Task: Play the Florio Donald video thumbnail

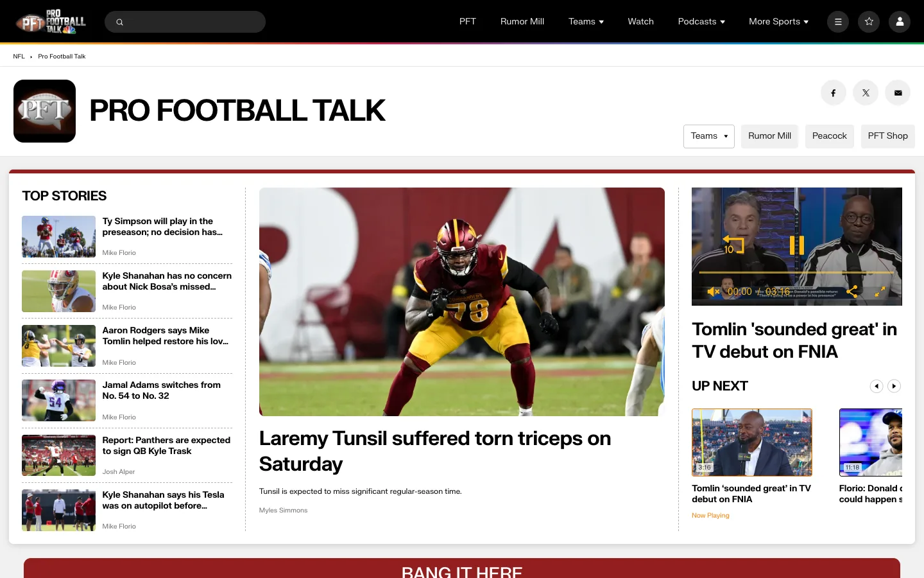Action: [871, 442]
